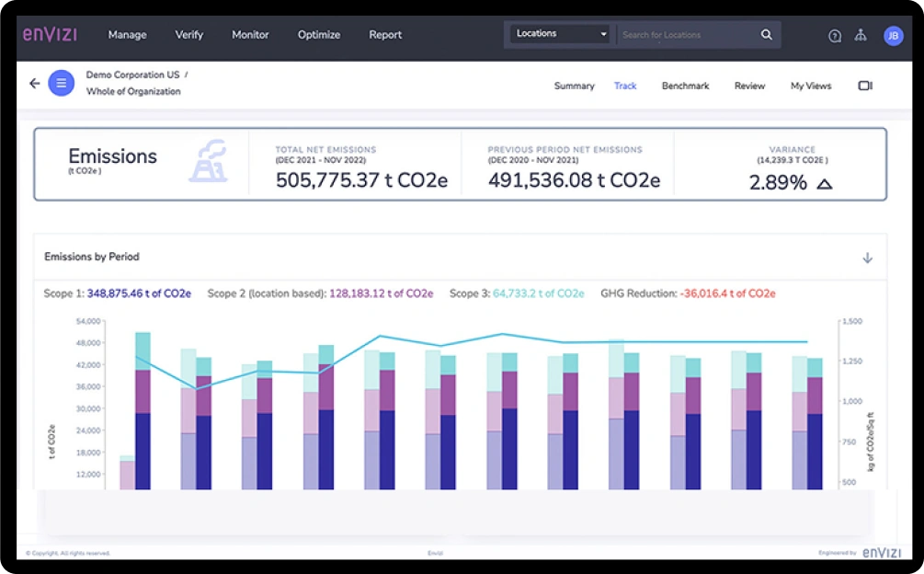Collapse Emissions by Period with down arrow
The height and width of the screenshot is (574, 924).
(x=867, y=258)
